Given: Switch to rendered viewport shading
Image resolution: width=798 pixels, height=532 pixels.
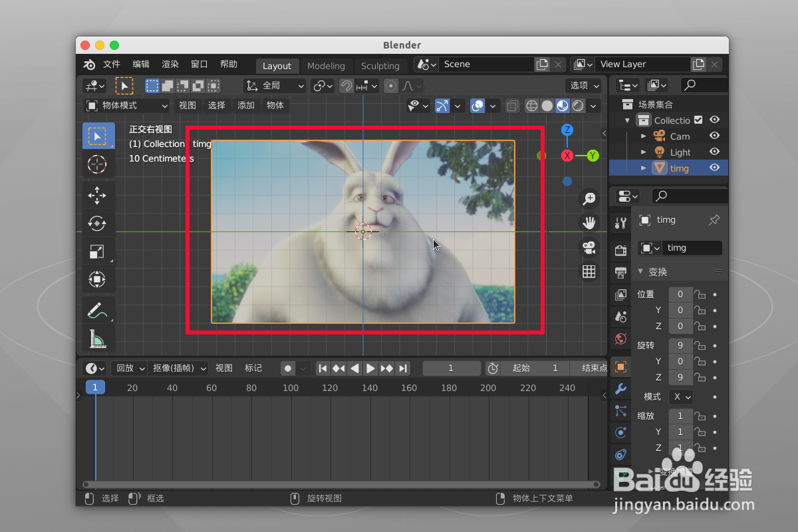Looking at the screenshot, I should coord(578,106).
